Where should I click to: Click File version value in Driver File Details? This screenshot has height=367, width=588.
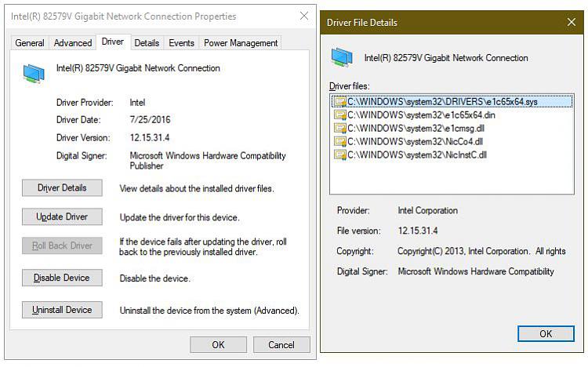tap(418, 231)
